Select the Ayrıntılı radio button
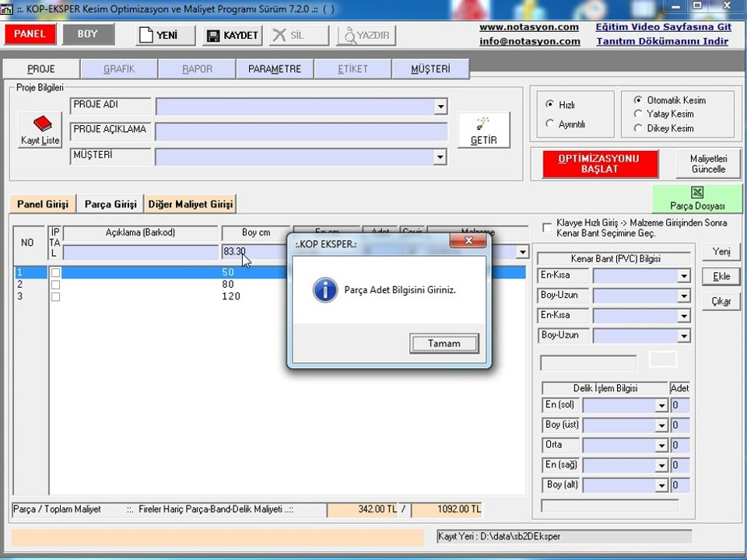The image size is (747, 560). coord(550,124)
